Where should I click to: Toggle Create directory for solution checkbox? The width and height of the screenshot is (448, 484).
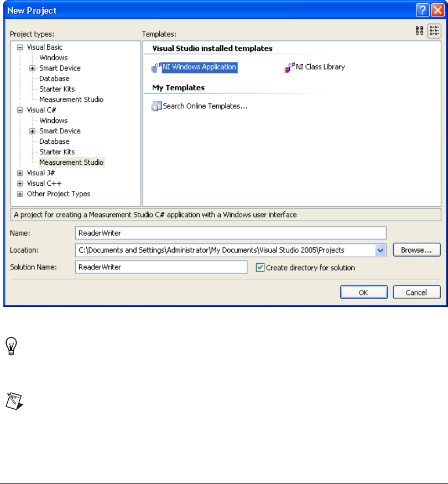[260, 267]
